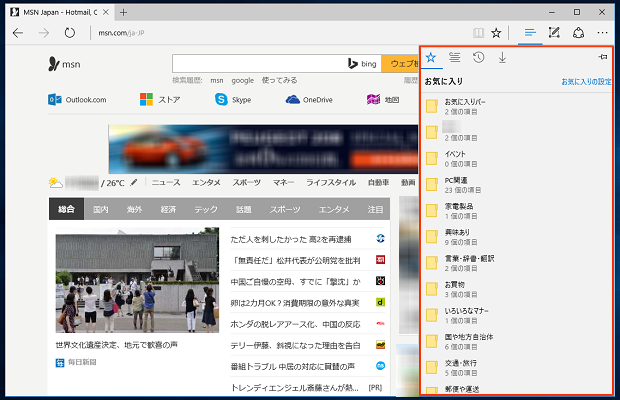Open the 家電製品 favorites folder
This screenshot has height=400, width=620.
pos(516,211)
